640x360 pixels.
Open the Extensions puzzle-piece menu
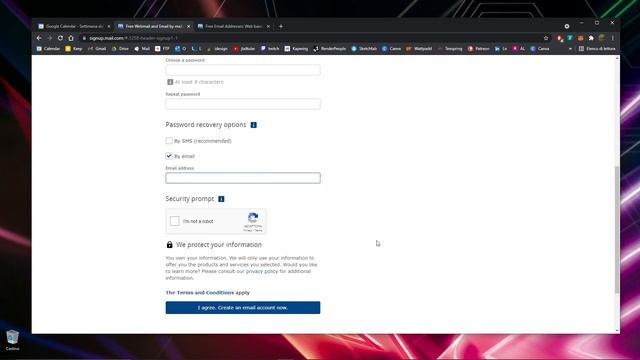coord(591,38)
